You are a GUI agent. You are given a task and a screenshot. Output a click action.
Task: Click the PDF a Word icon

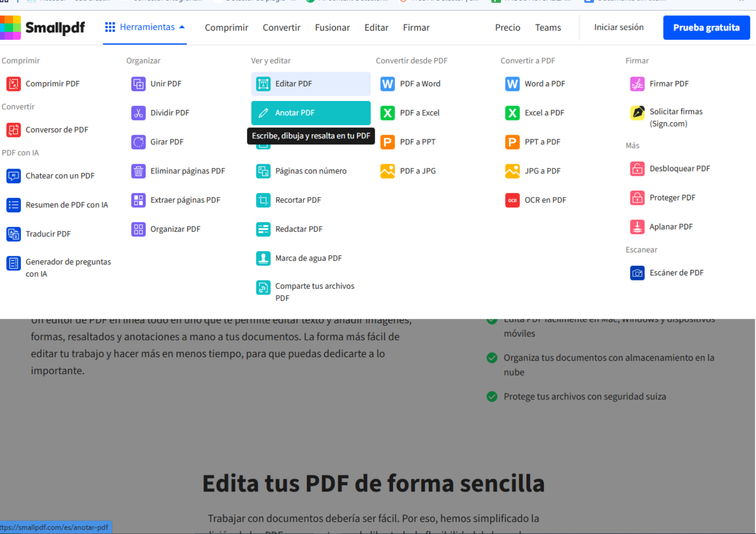tap(388, 84)
